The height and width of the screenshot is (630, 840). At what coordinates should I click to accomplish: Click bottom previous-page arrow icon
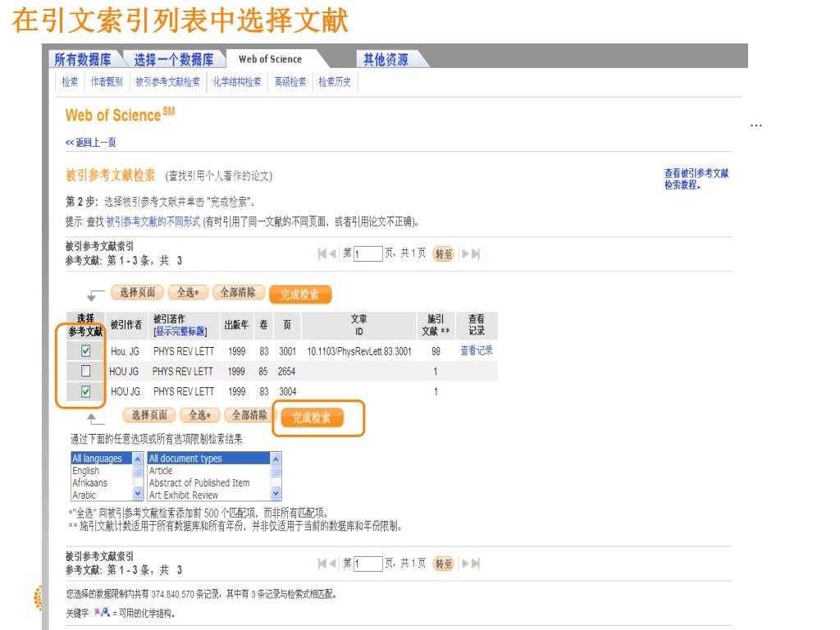pyautogui.click(x=333, y=563)
